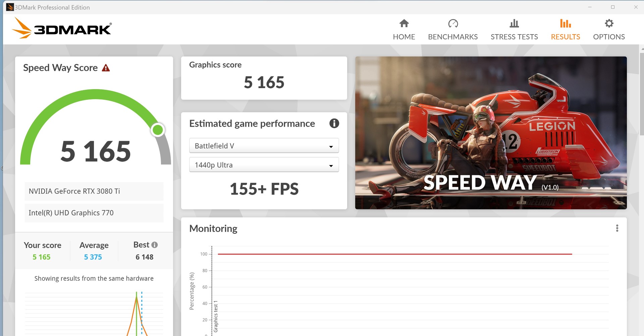Click 'Showing results from the same hardware' text

pos(94,278)
